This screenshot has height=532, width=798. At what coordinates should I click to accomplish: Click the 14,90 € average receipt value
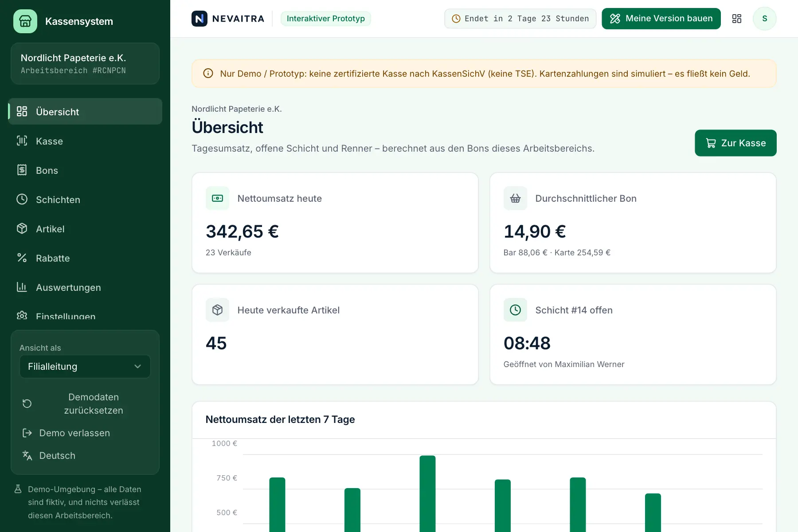(535, 231)
